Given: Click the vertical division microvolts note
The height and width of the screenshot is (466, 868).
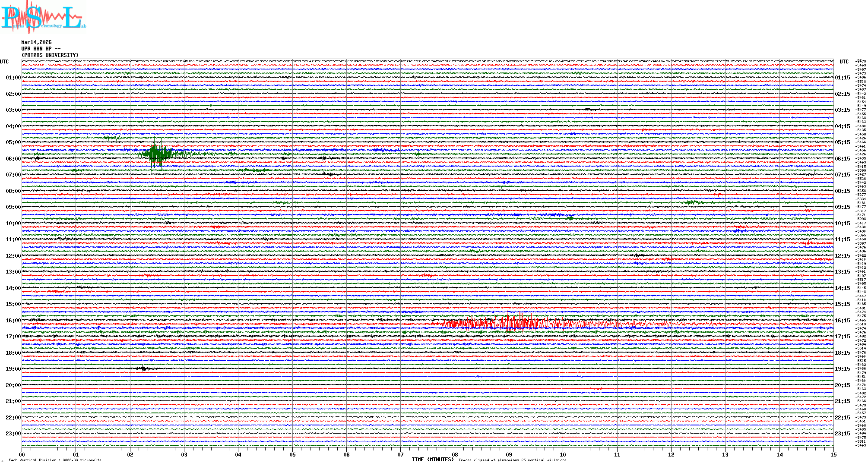Looking at the screenshot, I should coord(55,460).
